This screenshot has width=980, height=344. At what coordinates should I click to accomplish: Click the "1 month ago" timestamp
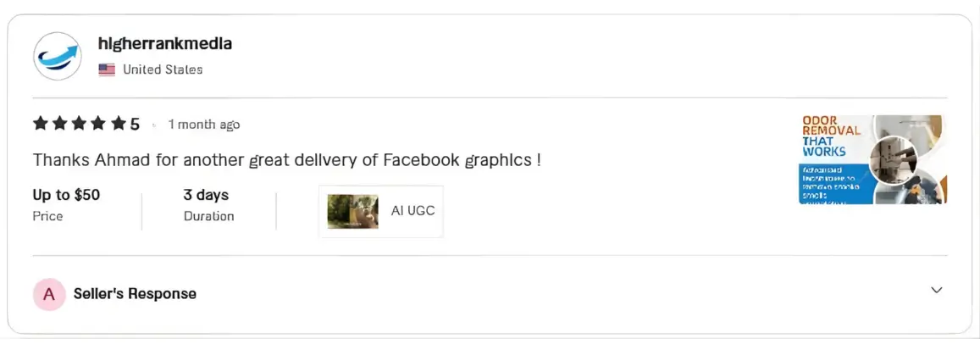point(203,125)
